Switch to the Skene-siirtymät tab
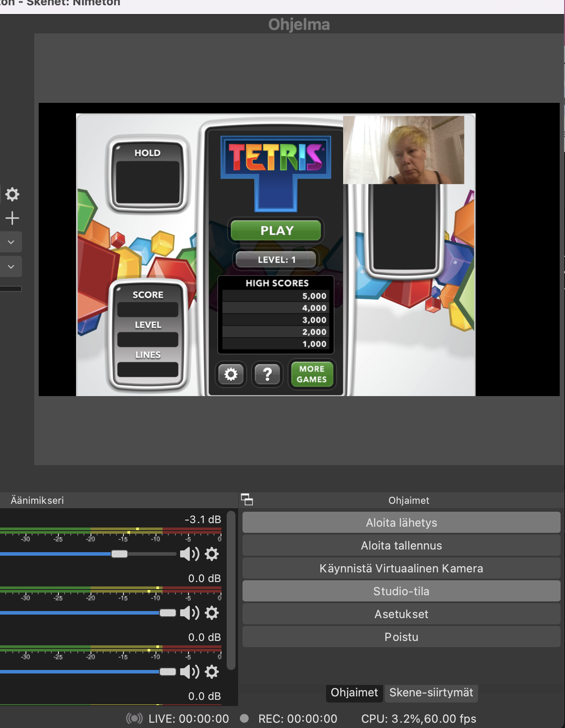Viewport: 565px width, 728px height. 431,693
